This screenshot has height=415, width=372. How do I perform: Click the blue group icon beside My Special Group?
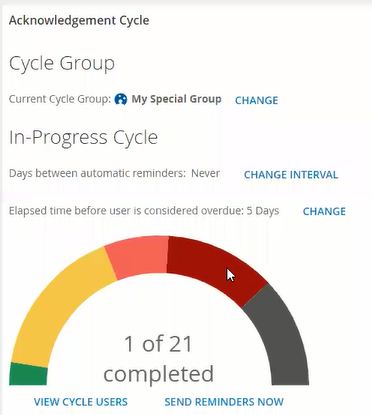click(x=121, y=99)
